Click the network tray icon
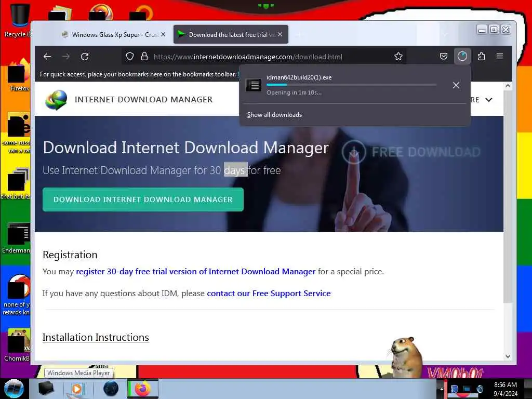 [467, 389]
